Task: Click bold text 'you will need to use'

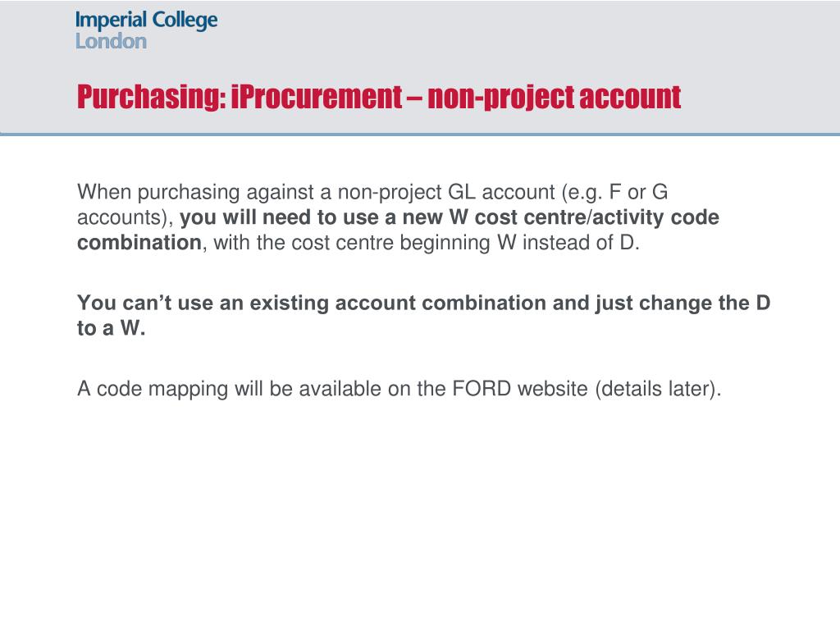Action: pos(279,217)
